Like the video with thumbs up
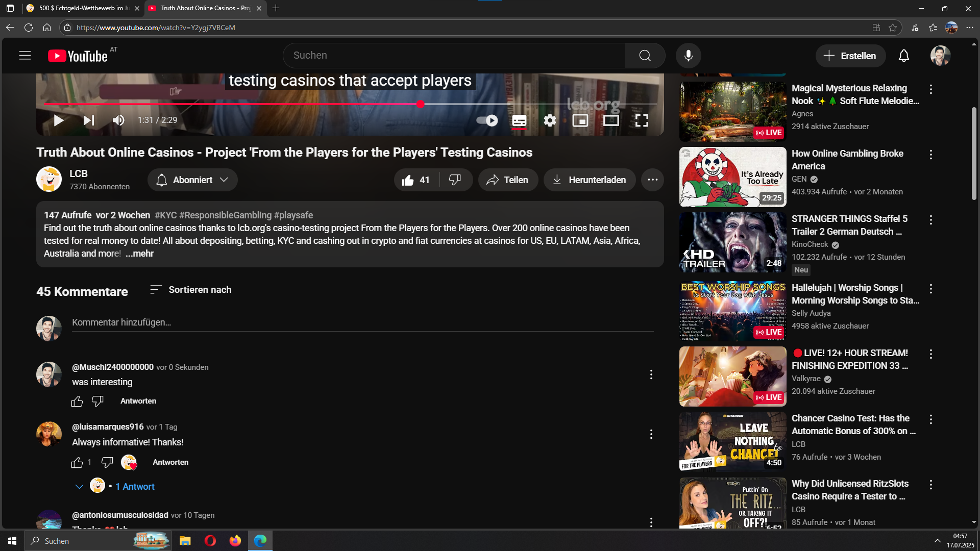 [x=416, y=180]
